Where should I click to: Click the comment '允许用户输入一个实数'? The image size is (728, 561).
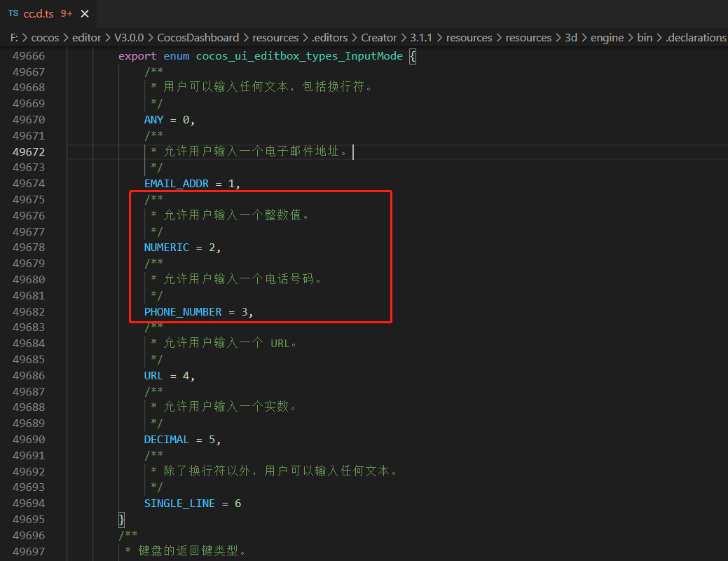[226, 406]
